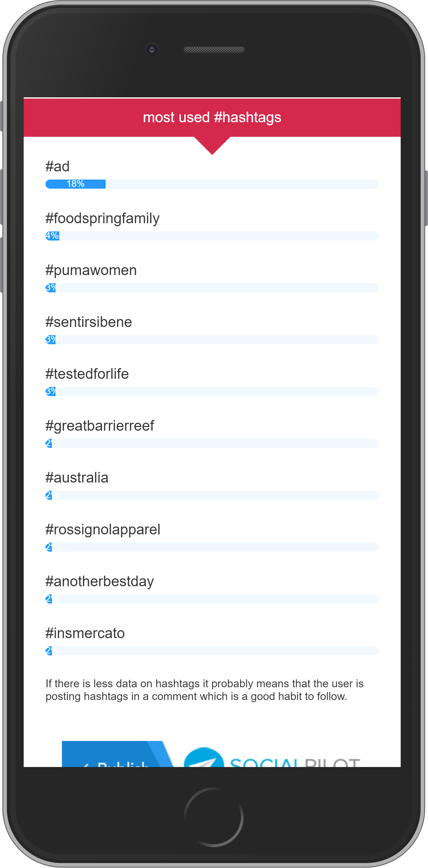The width and height of the screenshot is (428, 868).
Task: Click the #ad 18% progress bar
Action: (212, 184)
